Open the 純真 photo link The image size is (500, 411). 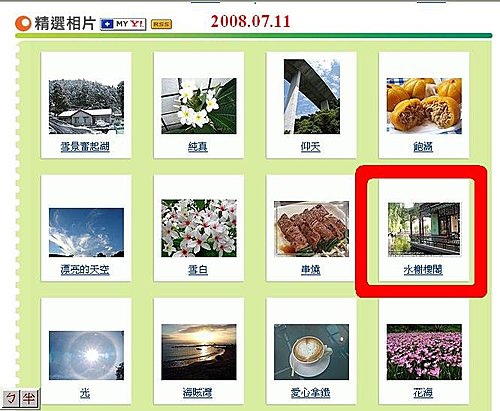tap(198, 146)
